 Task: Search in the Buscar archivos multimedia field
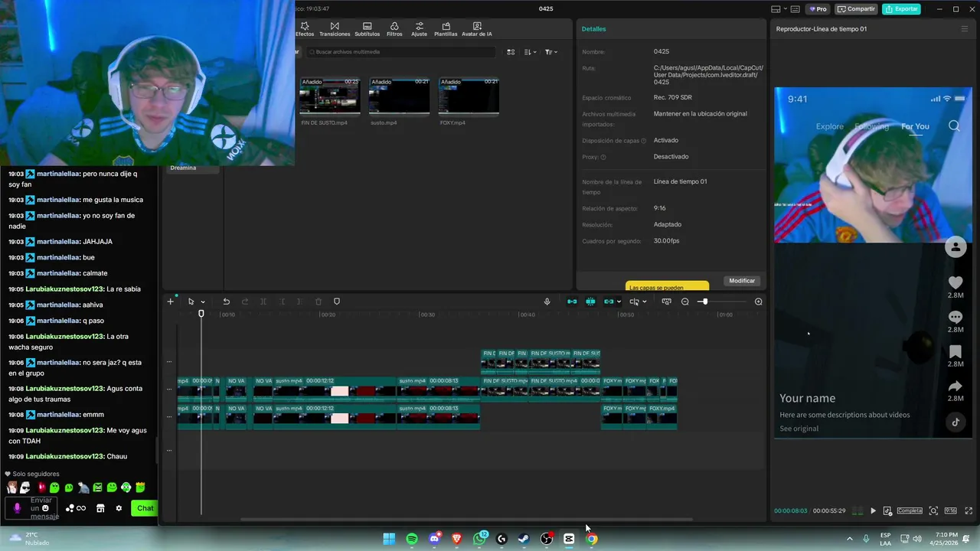click(x=402, y=52)
